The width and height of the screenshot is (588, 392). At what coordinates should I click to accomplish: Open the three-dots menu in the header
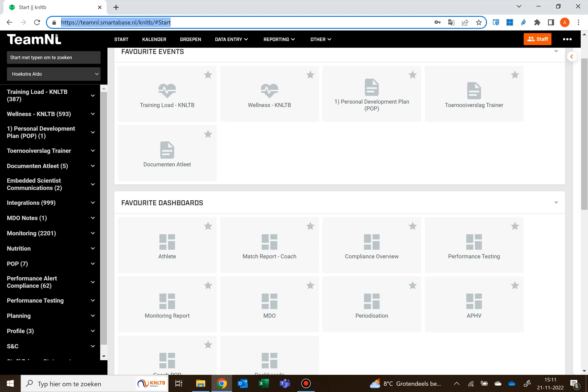coord(567,39)
